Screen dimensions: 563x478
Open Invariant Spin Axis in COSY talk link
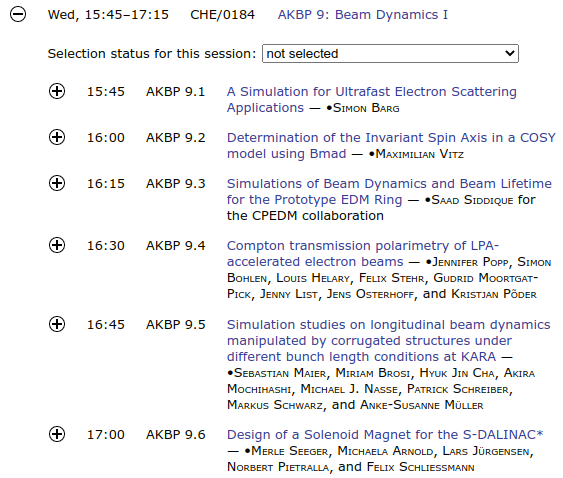click(x=391, y=145)
